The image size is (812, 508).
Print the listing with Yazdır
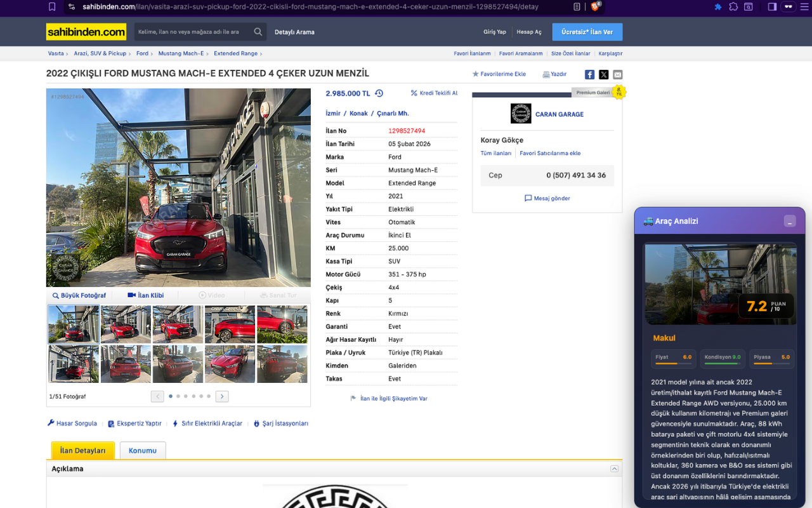click(x=554, y=74)
